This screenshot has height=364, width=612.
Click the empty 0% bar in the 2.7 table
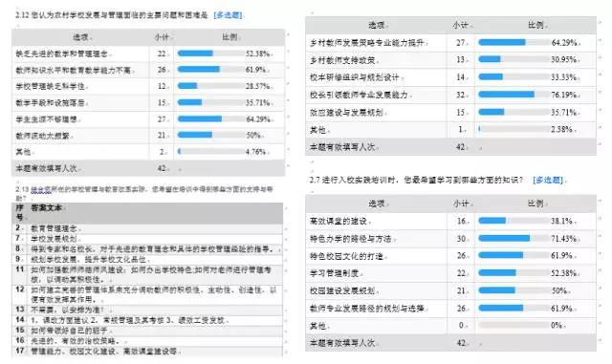point(514,325)
